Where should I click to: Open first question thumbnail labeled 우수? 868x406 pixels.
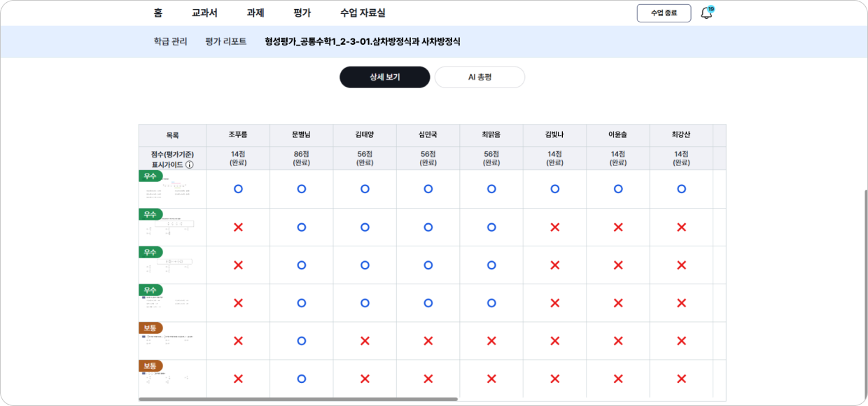[172, 189]
